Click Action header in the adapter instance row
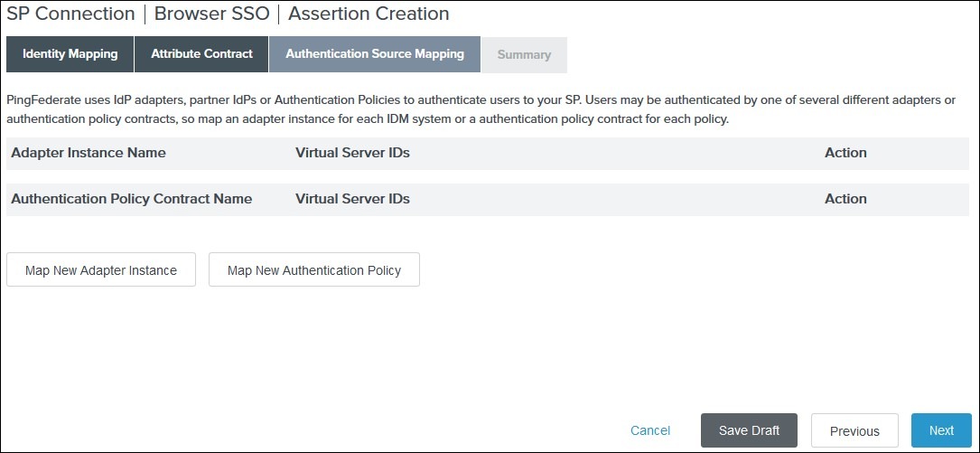The image size is (980, 453). tap(845, 153)
